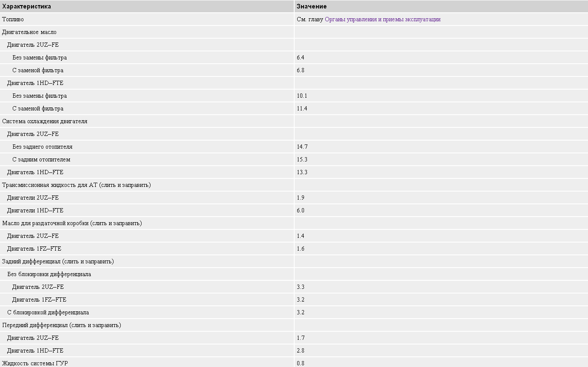Click the value 11.4
Image resolution: width=588 pixels, height=367 pixels.
pyautogui.click(x=302, y=108)
